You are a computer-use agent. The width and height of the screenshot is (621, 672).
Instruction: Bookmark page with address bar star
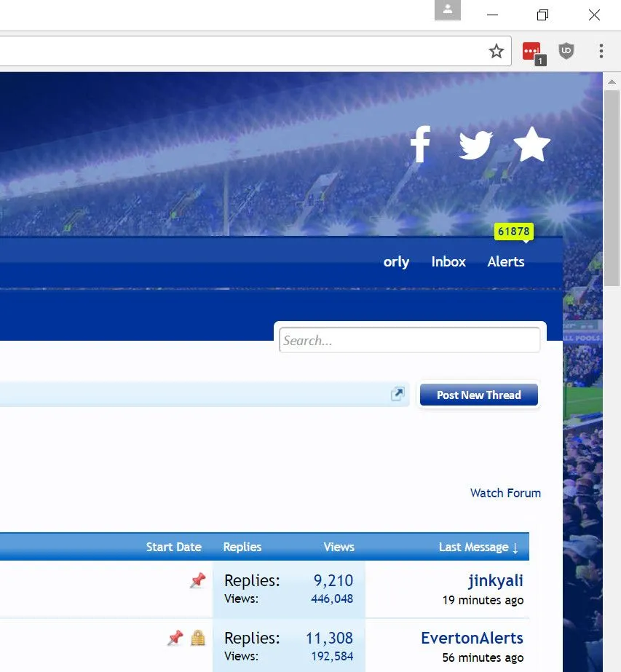(496, 51)
